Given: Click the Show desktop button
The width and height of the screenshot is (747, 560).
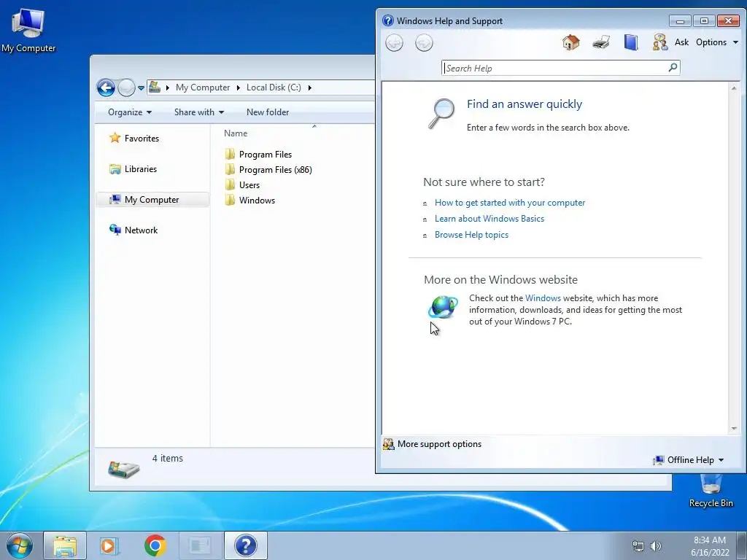Looking at the screenshot, I should (x=742, y=545).
